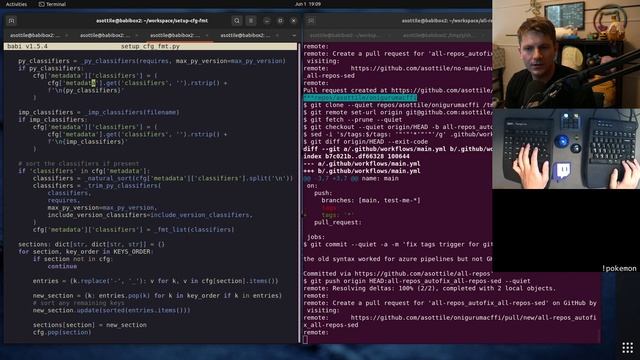Click the '# sort any remaining keys' comment
640x360 pixels.
point(78,303)
